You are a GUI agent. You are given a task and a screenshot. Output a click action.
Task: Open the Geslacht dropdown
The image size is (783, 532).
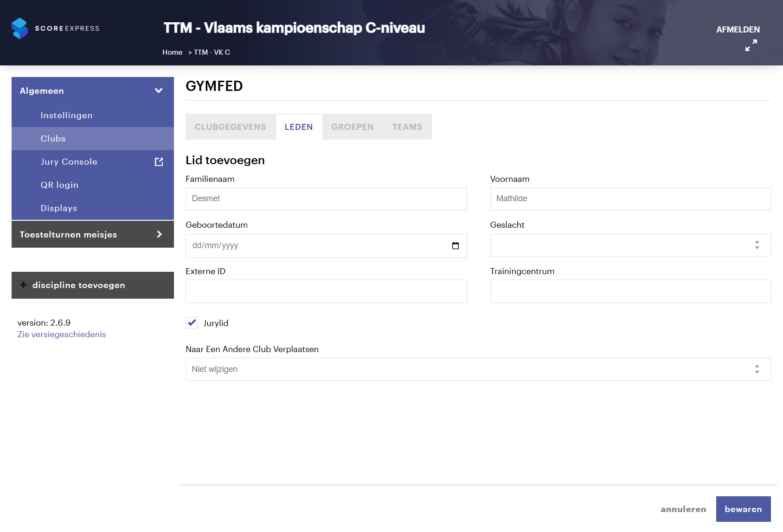tap(630, 245)
